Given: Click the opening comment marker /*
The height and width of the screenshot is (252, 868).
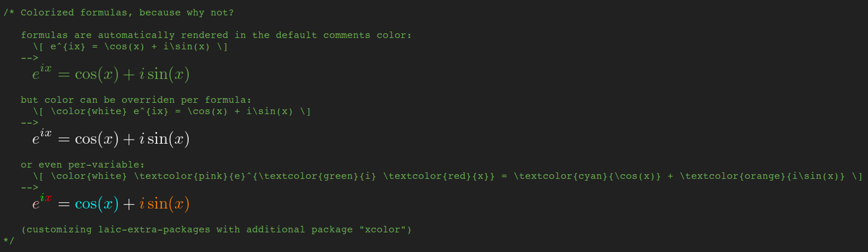Looking at the screenshot, I should point(9,12).
